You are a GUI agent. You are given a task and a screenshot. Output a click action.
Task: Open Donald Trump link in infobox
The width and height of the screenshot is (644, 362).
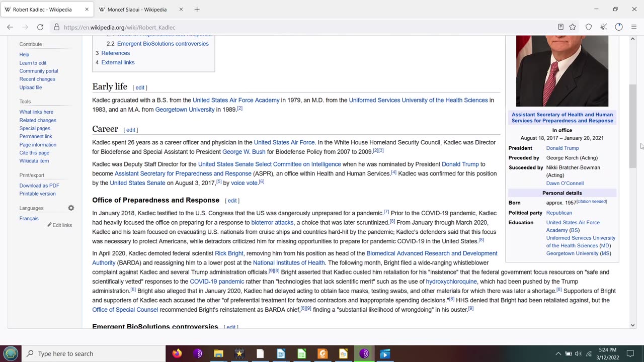[x=562, y=148]
